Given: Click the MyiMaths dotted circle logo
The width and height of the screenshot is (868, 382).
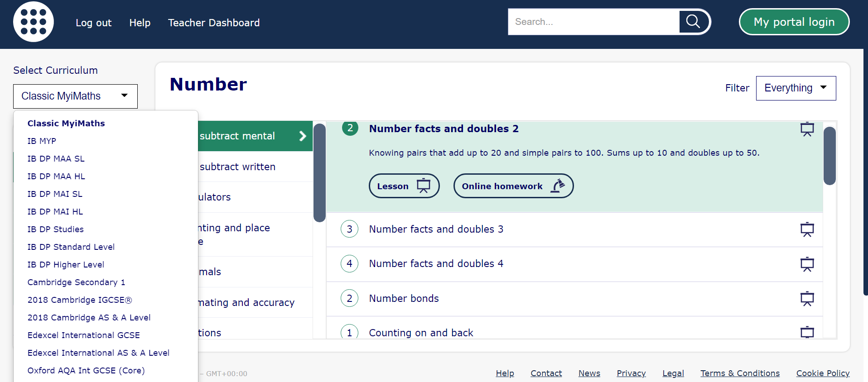Looking at the screenshot, I should (x=33, y=22).
